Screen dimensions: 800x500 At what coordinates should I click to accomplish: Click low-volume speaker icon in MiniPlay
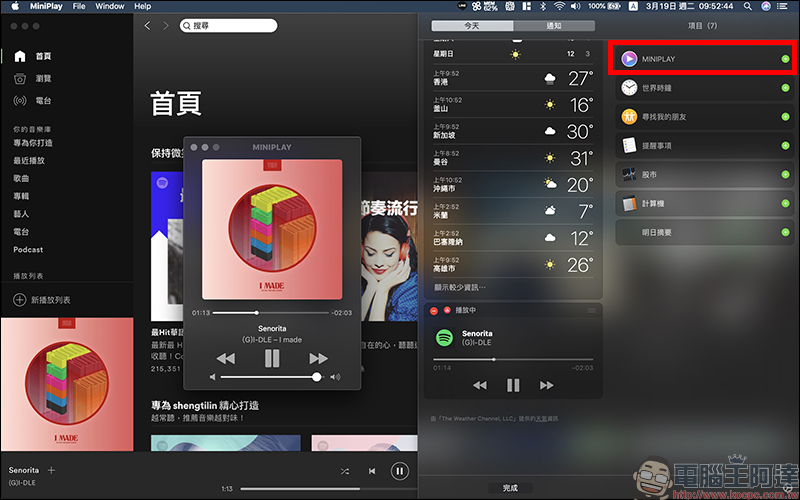tap(213, 377)
